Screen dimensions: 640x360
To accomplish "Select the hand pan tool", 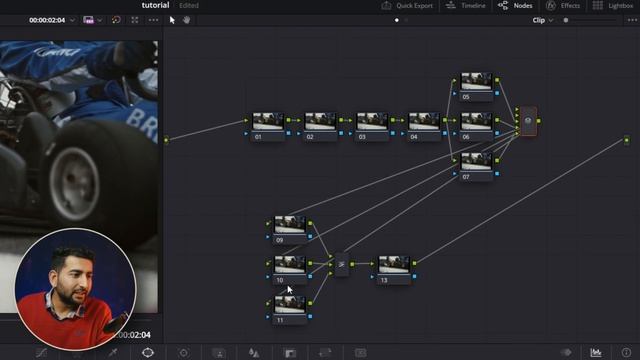I will click(x=187, y=20).
